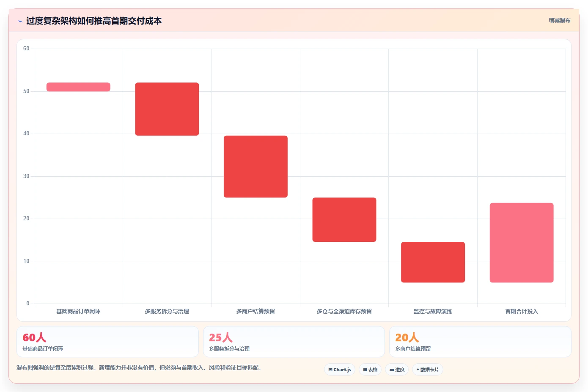Viewport: 588px width, 392px height.
Task: Click the x-axis label 多商户结算预留
Action: point(256,311)
